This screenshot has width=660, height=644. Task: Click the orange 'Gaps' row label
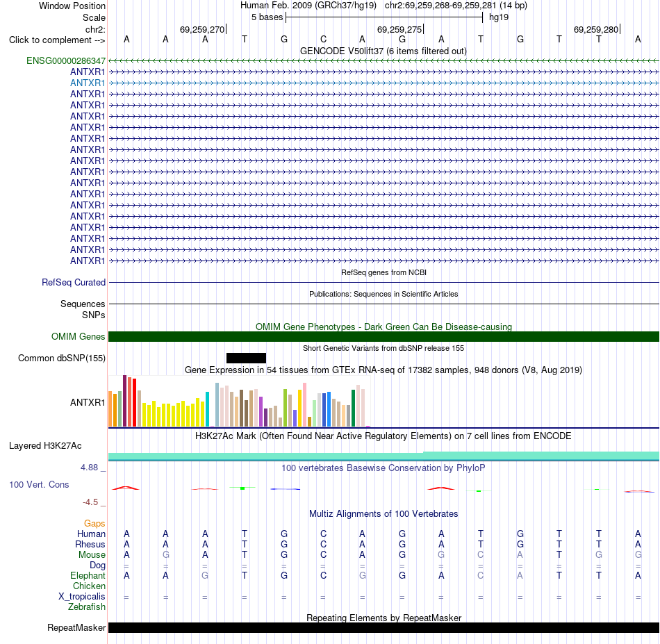coord(94,524)
